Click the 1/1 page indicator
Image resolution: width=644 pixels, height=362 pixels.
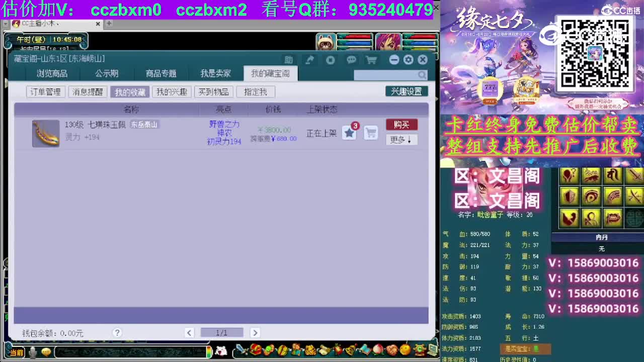[222, 332]
